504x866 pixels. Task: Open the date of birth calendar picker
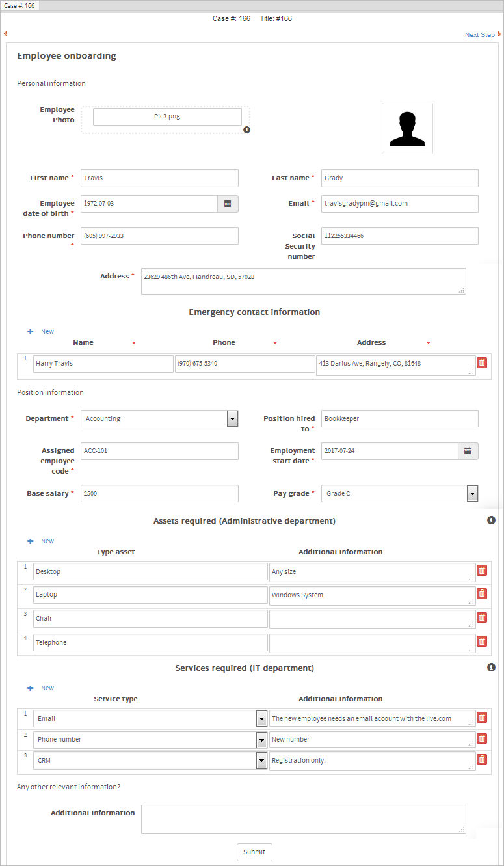(x=228, y=204)
